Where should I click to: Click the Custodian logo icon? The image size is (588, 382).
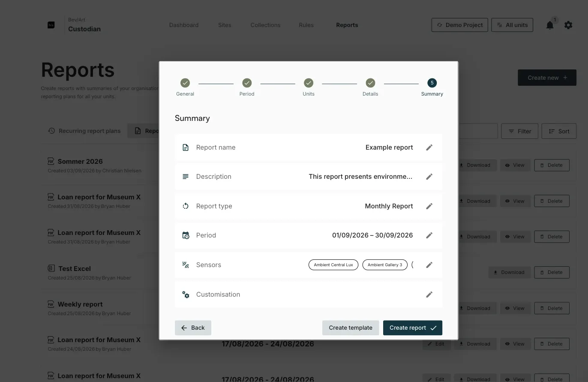pos(51,25)
